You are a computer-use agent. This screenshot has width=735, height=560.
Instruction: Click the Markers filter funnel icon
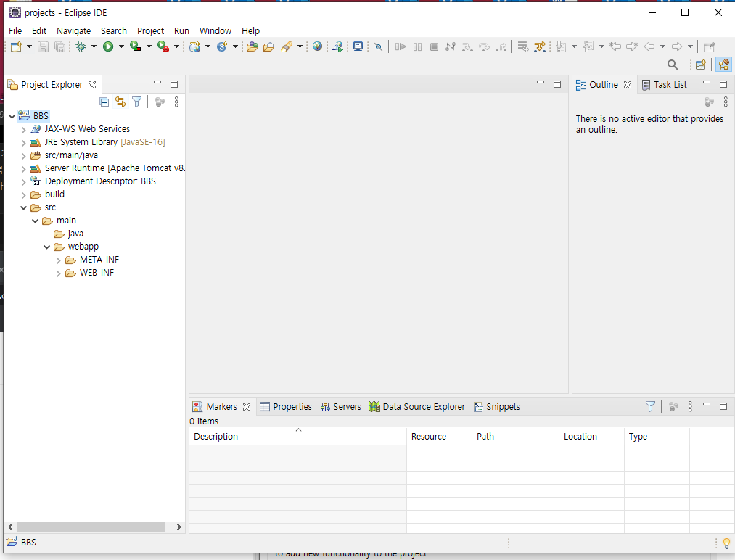[650, 406]
